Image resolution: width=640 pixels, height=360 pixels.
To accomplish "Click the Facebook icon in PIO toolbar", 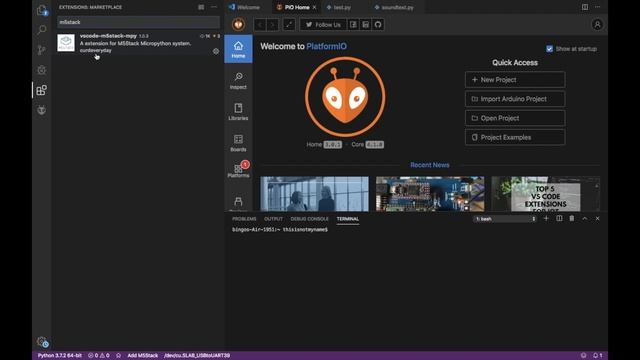I will 353,25.
